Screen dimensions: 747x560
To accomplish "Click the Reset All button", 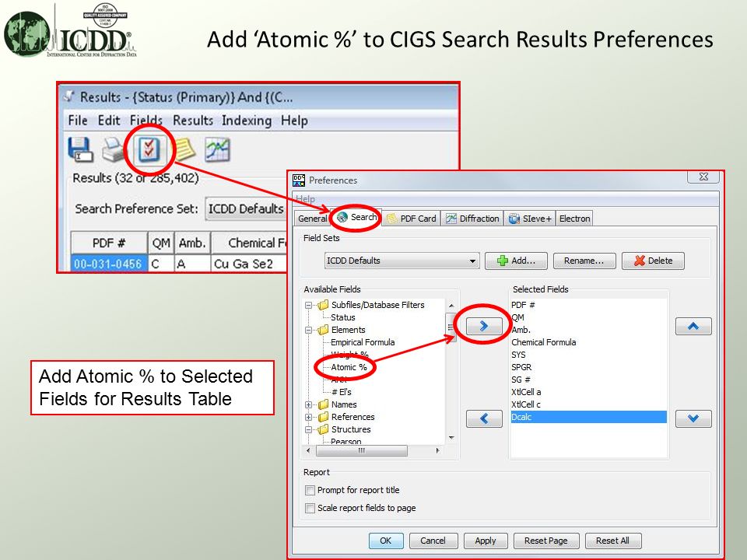I will 612,541.
